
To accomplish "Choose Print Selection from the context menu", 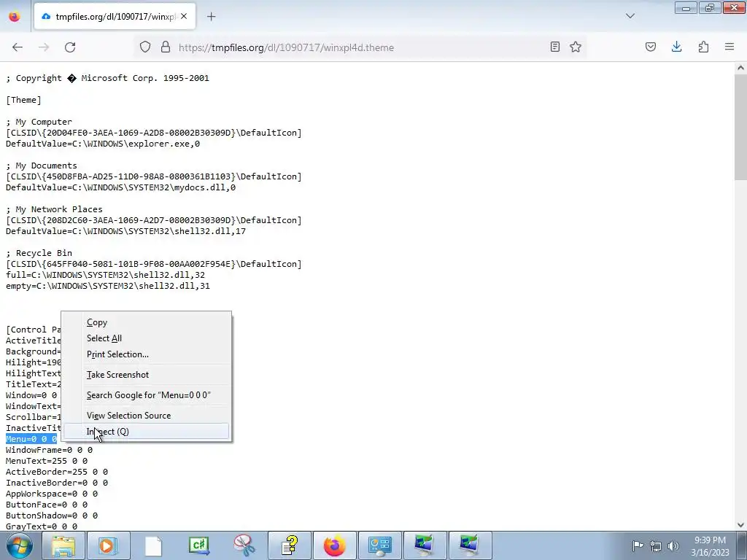I will [146, 354].
